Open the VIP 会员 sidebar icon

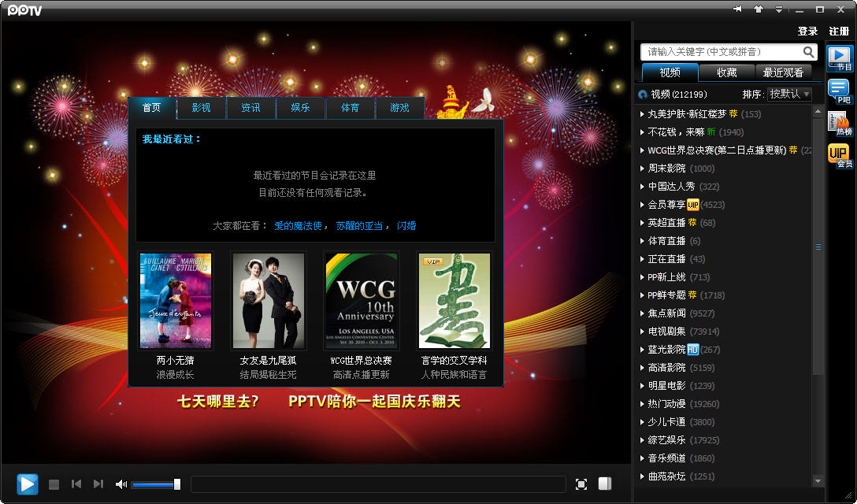pos(840,157)
